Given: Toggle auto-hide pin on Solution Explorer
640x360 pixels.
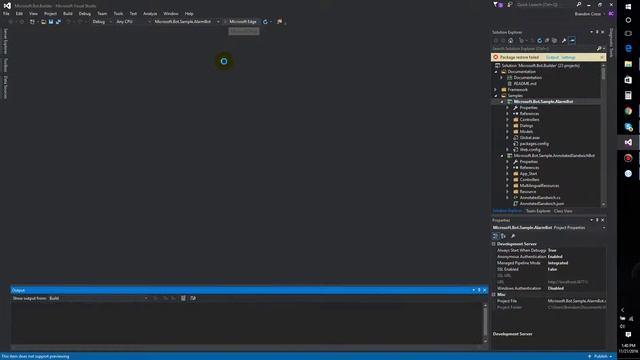Looking at the screenshot, I should [x=597, y=32].
